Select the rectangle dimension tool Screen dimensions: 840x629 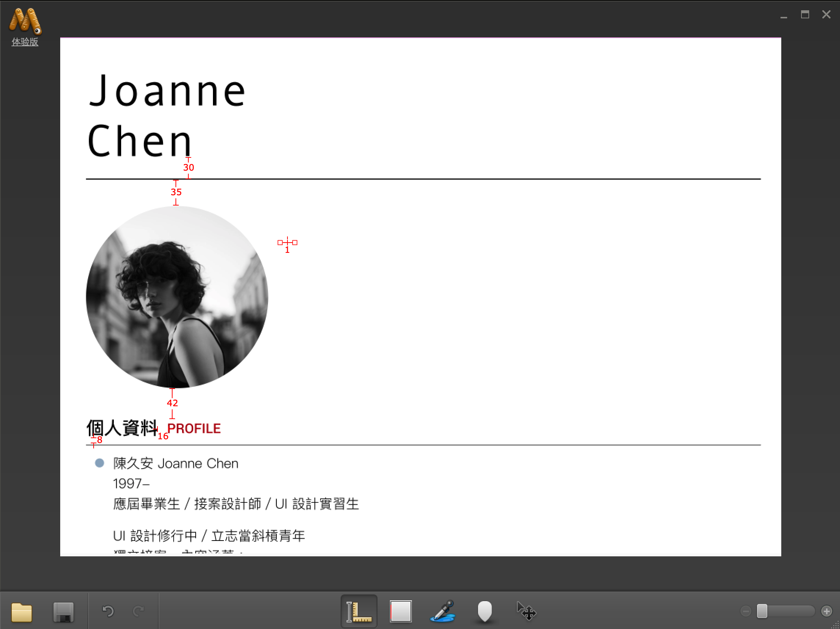pos(401,611)
